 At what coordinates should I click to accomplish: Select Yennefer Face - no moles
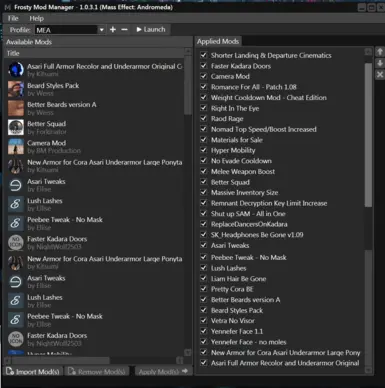(x=248, y=342)
